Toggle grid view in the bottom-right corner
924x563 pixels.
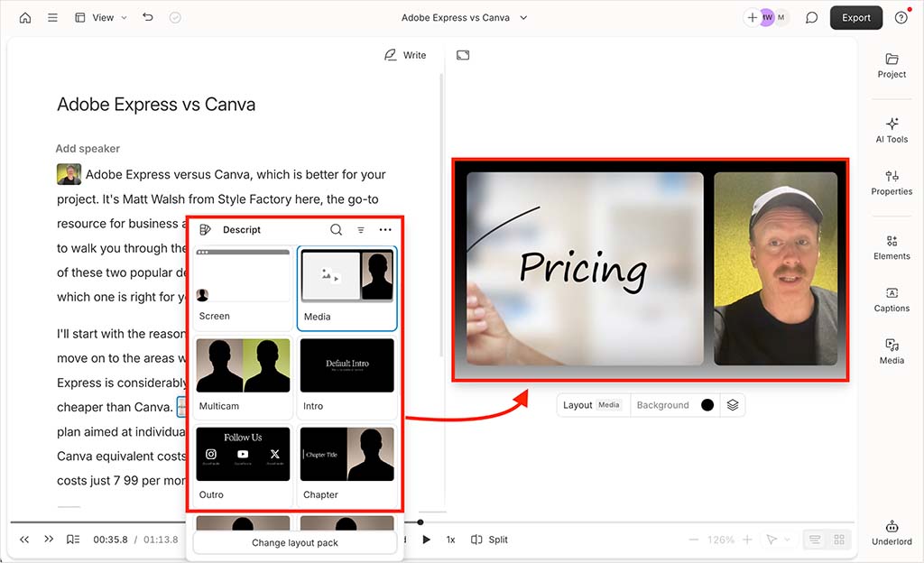pos(839,539)
